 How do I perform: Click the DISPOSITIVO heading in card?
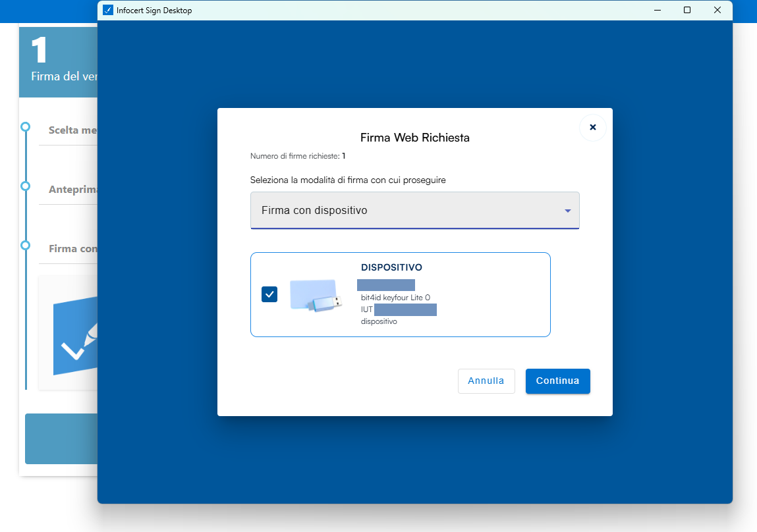(x=391, y=267)
